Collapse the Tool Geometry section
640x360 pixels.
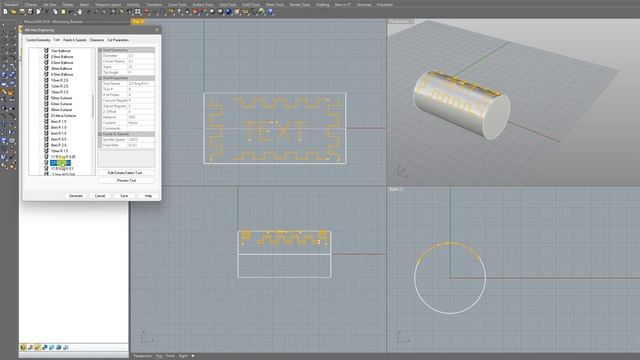point(100,50)
